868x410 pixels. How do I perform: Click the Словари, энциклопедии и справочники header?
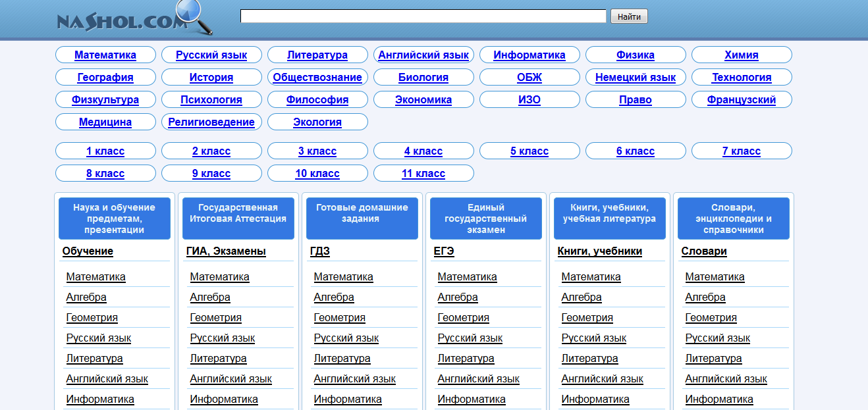[x=734, y=218]
